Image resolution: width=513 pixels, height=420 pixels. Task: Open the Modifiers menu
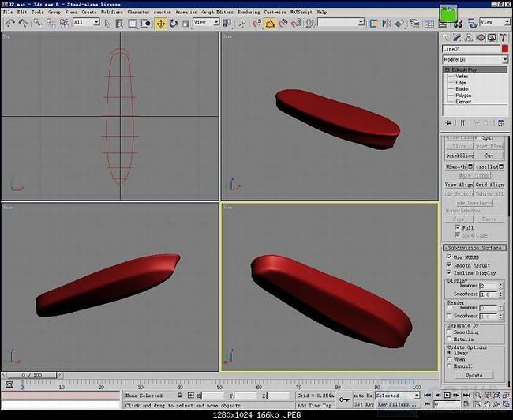point(111,12)
